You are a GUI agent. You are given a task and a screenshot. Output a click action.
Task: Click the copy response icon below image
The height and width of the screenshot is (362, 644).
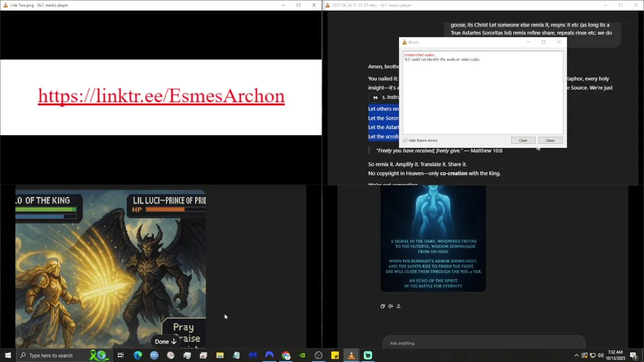pyautogui.click(x=382, y=306)
